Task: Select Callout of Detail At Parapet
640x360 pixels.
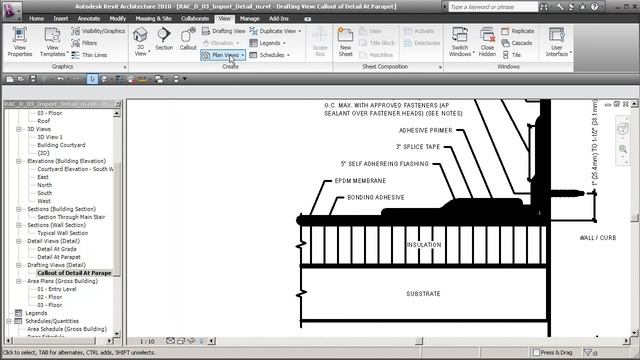Action: click(74, 273)
